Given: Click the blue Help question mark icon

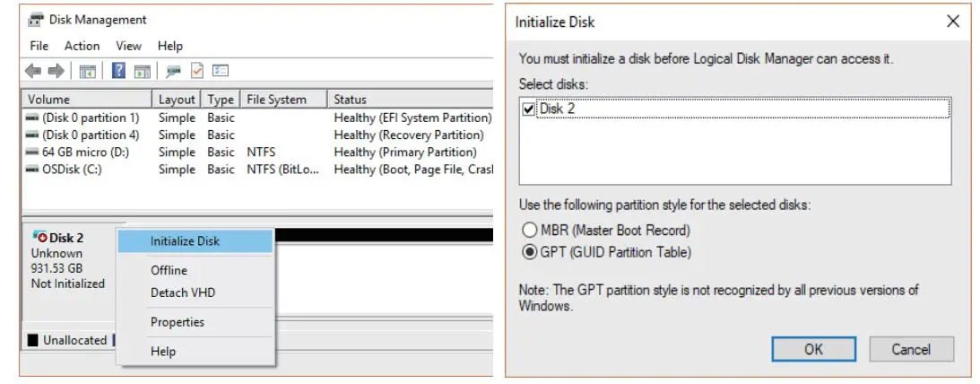Looking at the screenshot, I should click(x=117, y=71).
